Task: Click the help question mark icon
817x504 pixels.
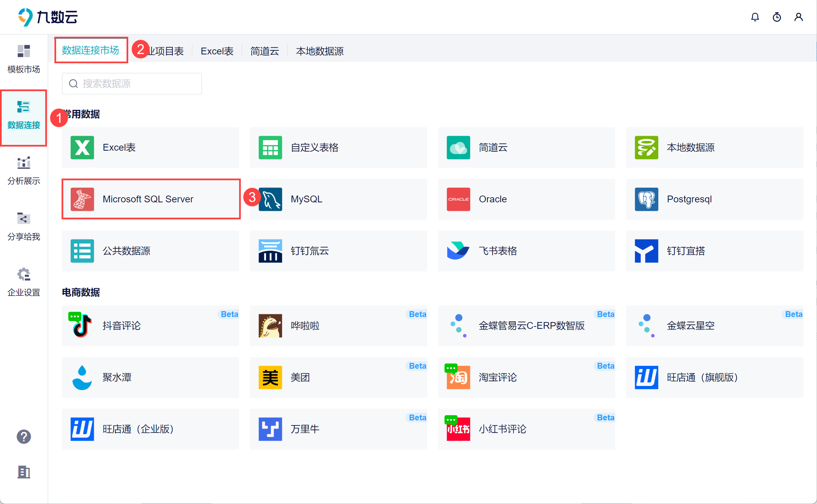Action: (x=23, y=437)
